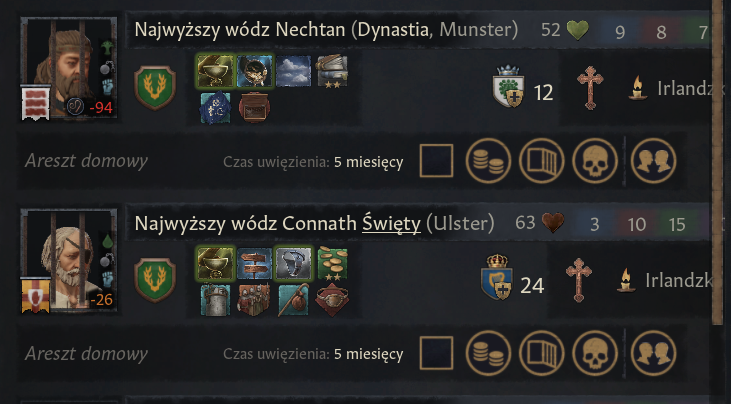Click Nechtan's green antler house shield
Screen dimensions: 731x404
point(155,88)
